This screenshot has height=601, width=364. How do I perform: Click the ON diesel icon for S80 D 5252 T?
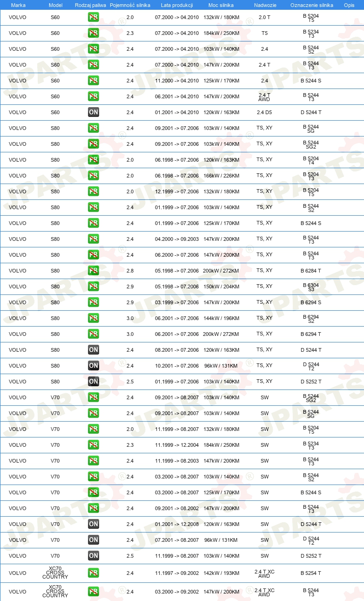coord(93,382)
